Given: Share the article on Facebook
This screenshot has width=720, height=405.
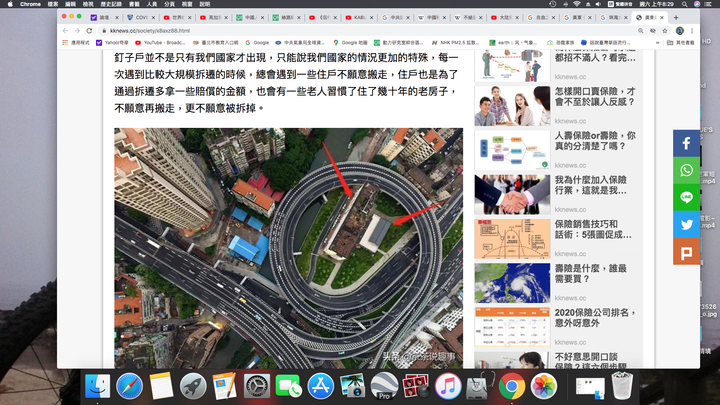Looking at the screenshot, I should (x=686, y=143).
